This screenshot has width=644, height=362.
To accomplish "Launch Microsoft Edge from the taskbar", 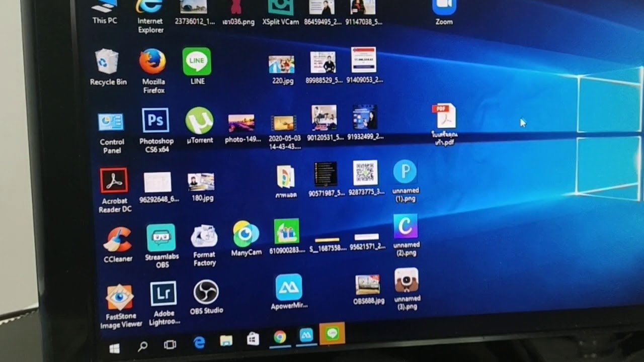I will click(x=199, y=343).
